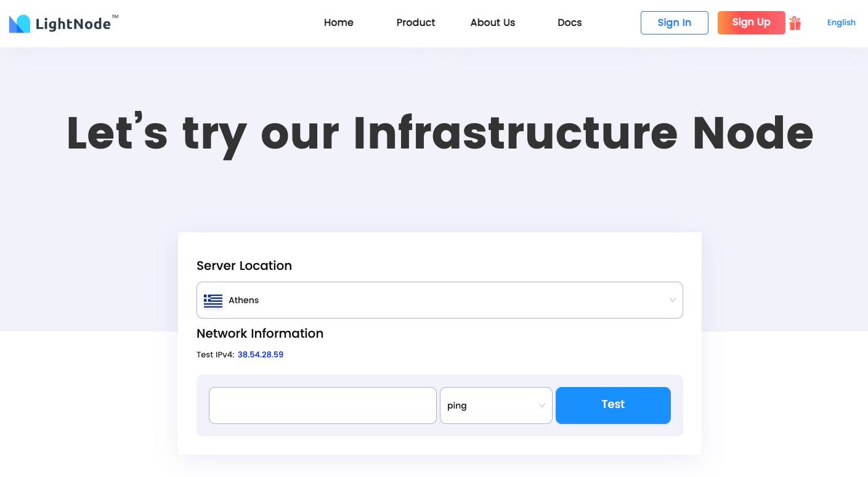
Task: Open the Docs menu
Action: 569,23
